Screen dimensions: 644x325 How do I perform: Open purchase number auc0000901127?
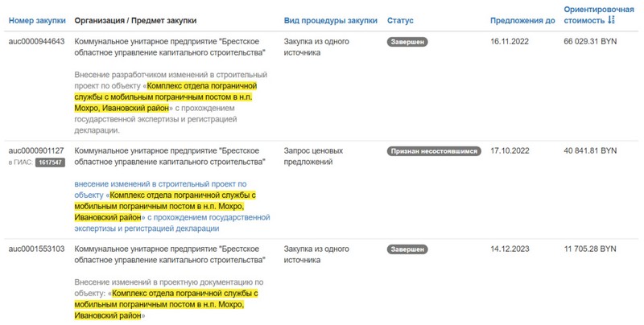tap(36, 150)
